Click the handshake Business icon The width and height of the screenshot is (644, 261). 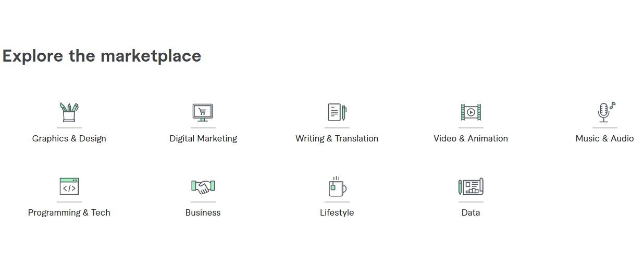203,186
